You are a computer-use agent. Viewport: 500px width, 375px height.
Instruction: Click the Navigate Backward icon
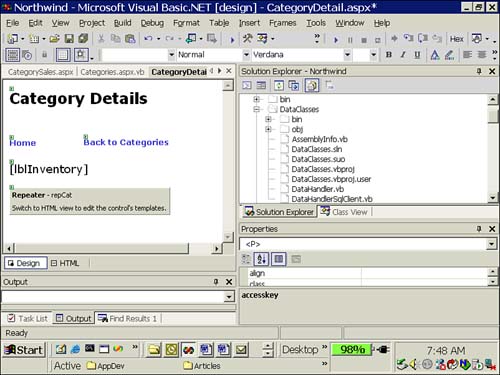191,39
